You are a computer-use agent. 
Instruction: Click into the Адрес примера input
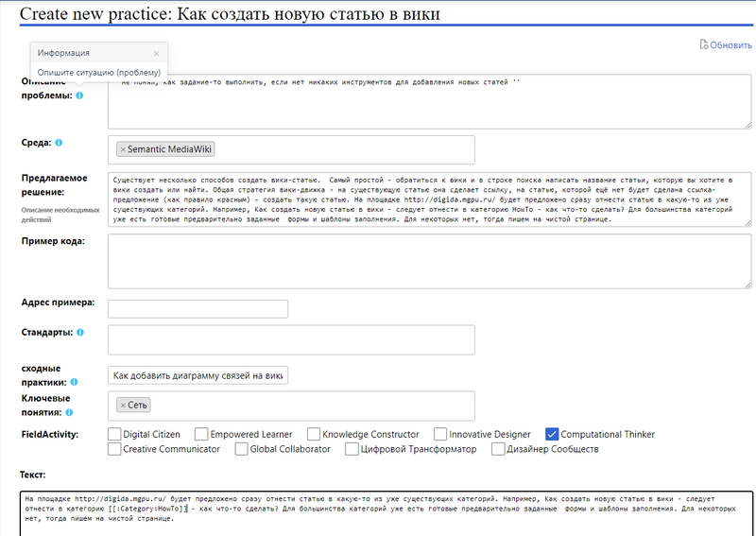(x=198, y=309)
